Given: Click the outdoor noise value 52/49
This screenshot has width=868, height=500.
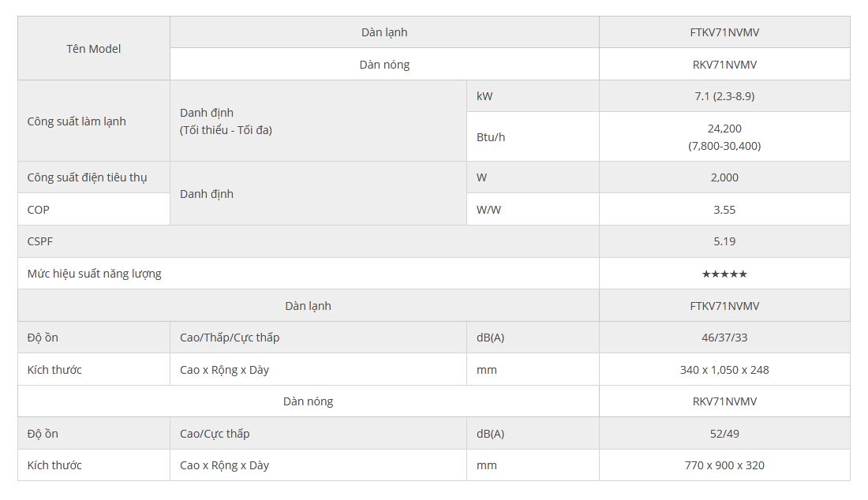Looking at the screenshot, I should (x=724, y=434).
